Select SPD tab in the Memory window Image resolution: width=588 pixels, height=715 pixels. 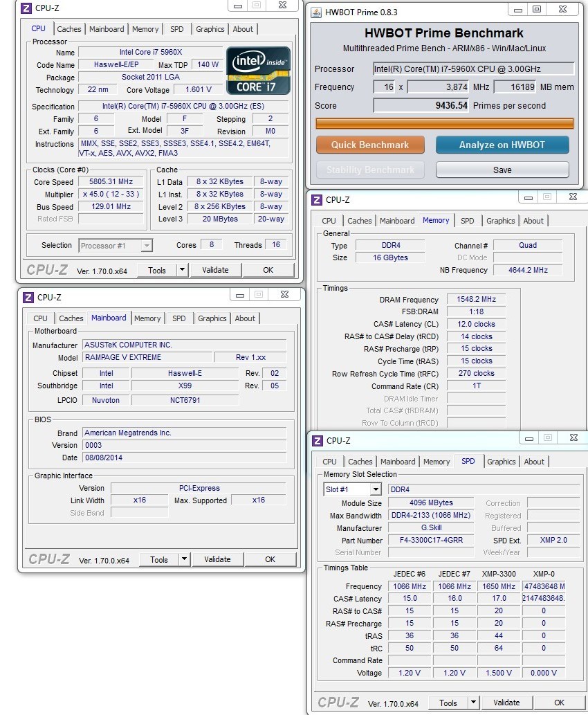click(x=467, y=221)
